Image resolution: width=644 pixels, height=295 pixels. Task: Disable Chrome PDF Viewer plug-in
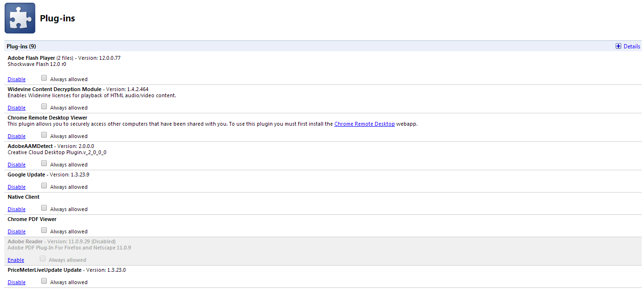[x=17, y=231]
